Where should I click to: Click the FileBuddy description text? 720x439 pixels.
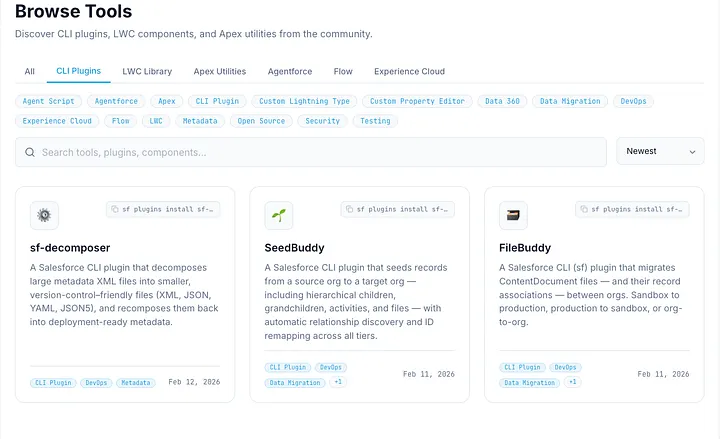click(591, 295)
